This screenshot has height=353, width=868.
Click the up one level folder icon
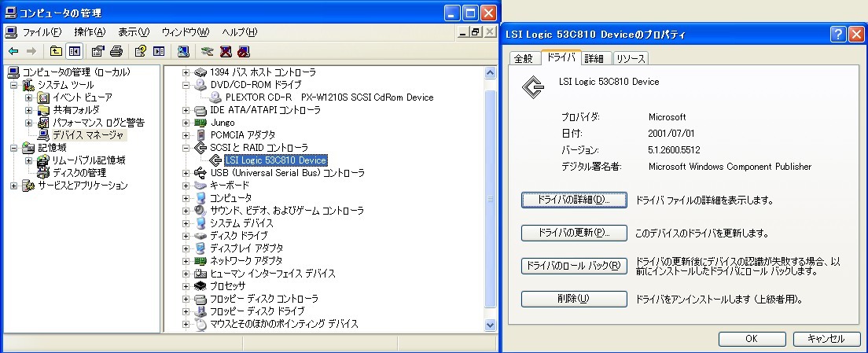point(56,51)
